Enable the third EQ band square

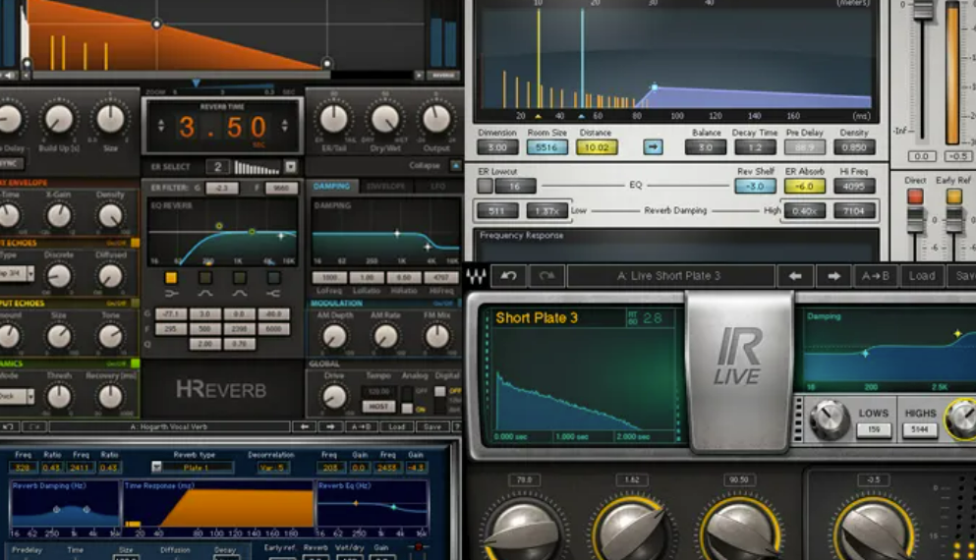pos(239,277)
